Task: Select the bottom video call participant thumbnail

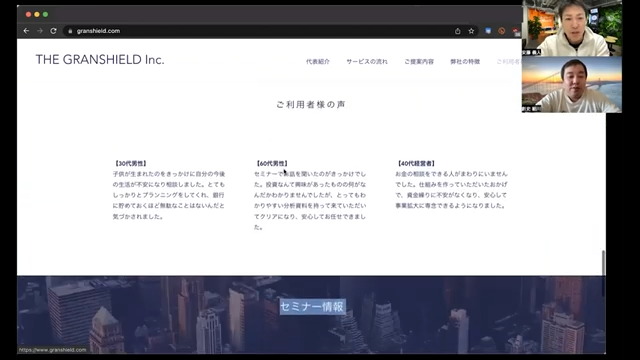Action: point(571,84)
